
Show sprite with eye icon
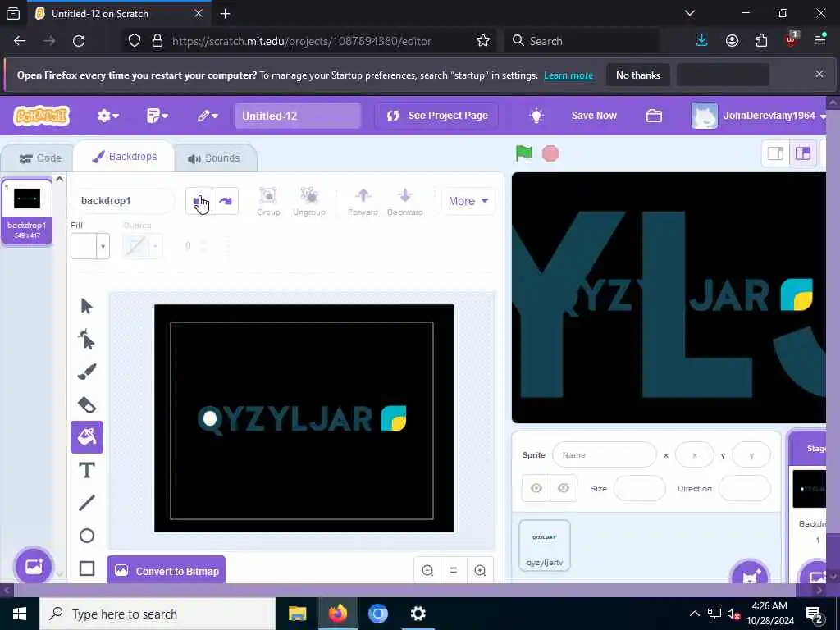[536, 488]
